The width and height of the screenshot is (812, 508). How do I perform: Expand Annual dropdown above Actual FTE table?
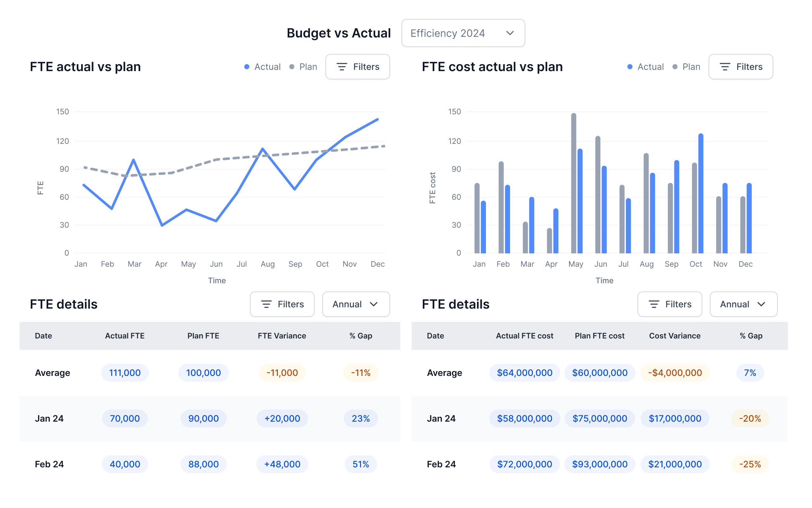pos(356,304)
